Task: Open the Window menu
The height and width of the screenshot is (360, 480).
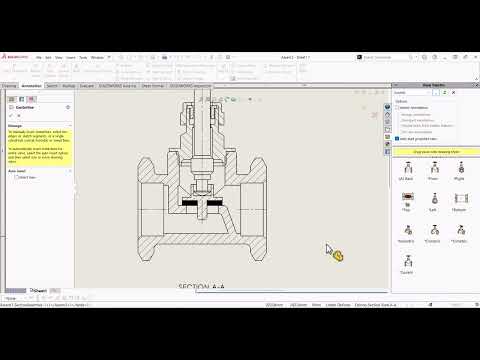Action: (x=97, y=57)
